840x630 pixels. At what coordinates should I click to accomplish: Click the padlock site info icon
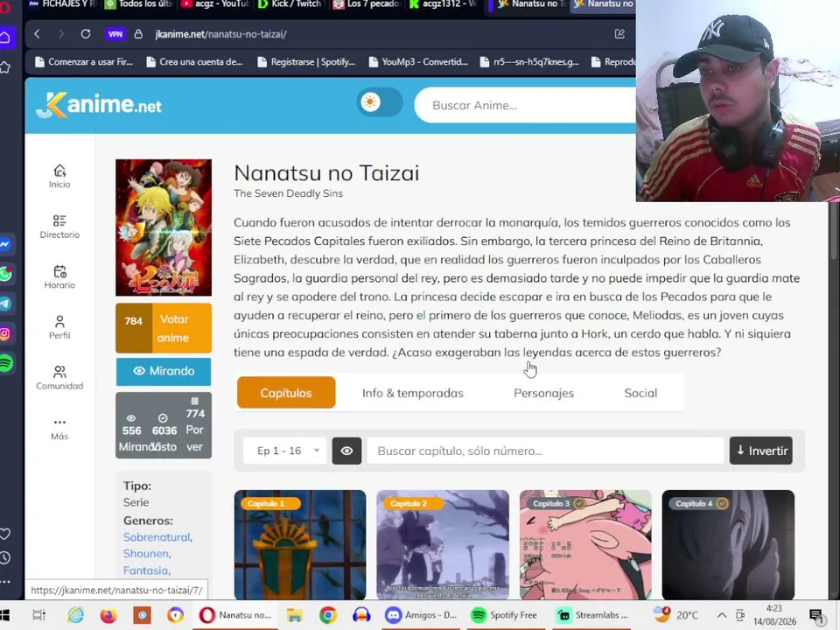click(x=138, y=34)
